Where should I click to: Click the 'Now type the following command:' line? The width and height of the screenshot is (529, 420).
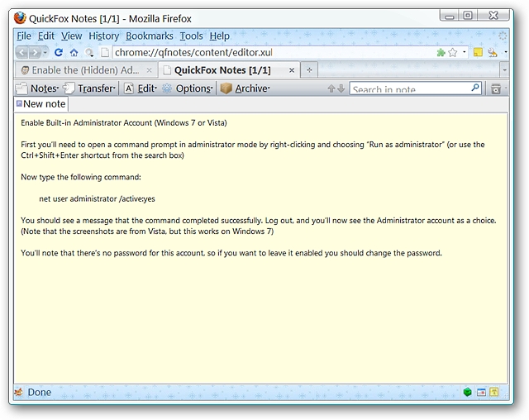coord(81,177)
